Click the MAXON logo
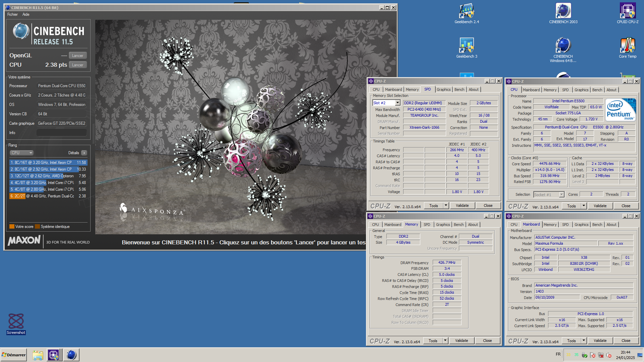 pos(24,240)
